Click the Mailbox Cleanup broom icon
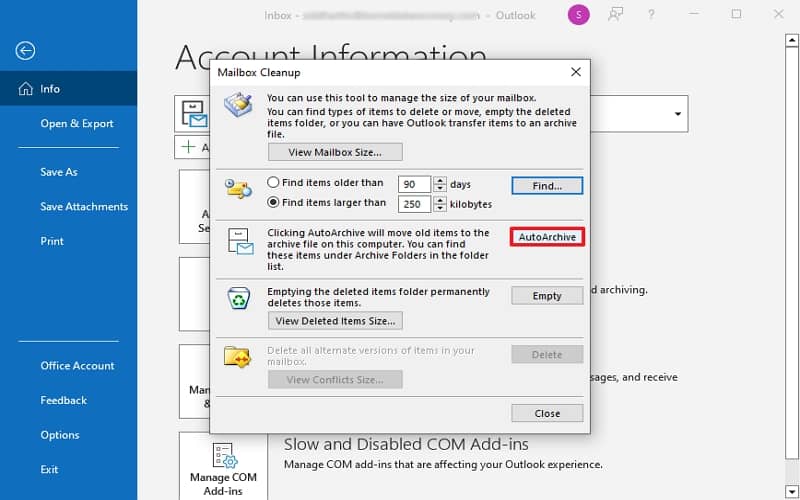 point(238,105)
